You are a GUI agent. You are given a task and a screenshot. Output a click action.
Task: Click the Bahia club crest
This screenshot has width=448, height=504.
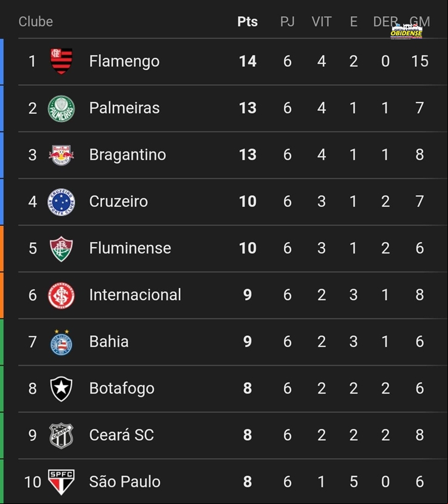tap(61, 342)
